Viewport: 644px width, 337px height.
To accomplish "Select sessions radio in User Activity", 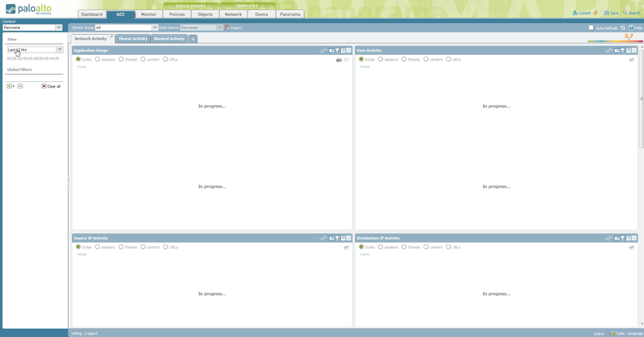I will click(380, 59).
